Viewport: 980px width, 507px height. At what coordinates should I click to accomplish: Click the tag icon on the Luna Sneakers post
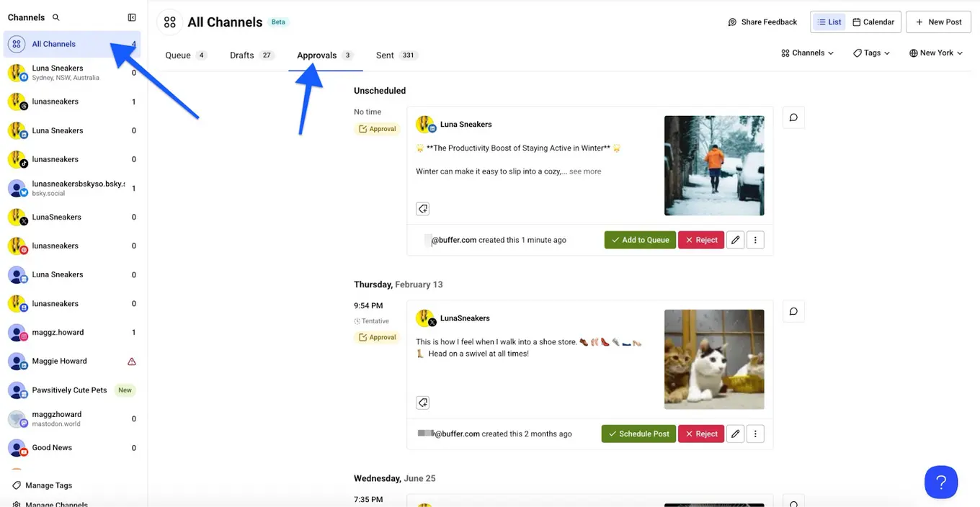click(x=423, y=208)
